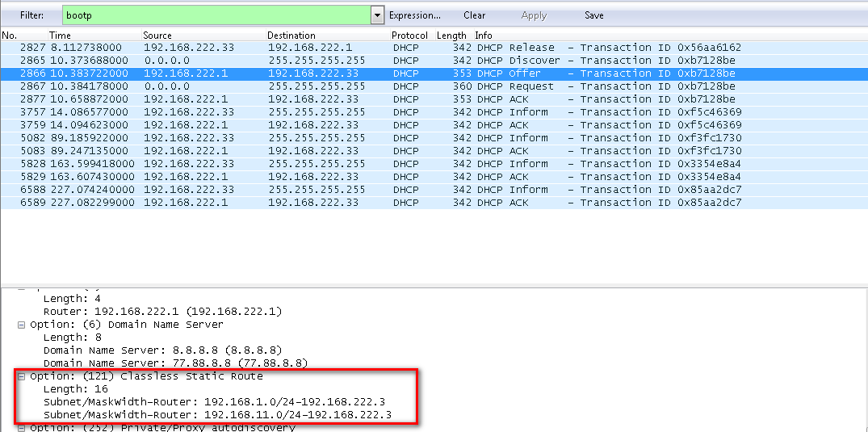Collapse Option (6) Domain Name Server node
The image size is (868, 432).
22,325
